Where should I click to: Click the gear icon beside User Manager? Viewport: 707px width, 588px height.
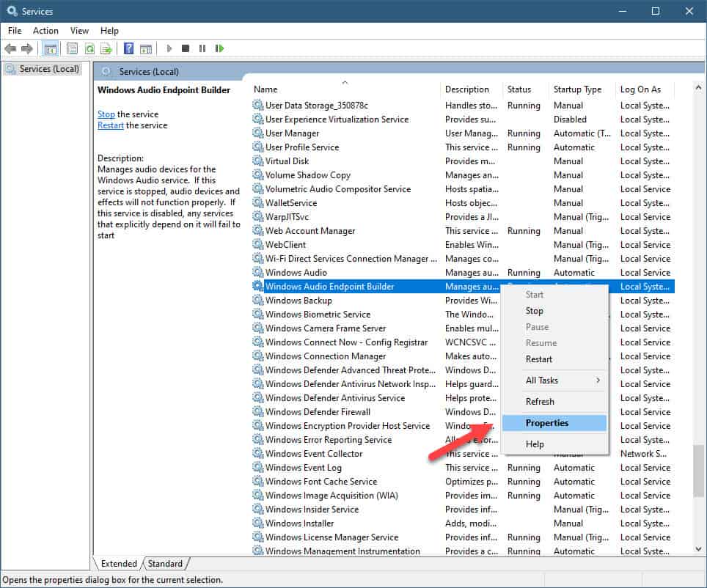(x=258, y=133)
